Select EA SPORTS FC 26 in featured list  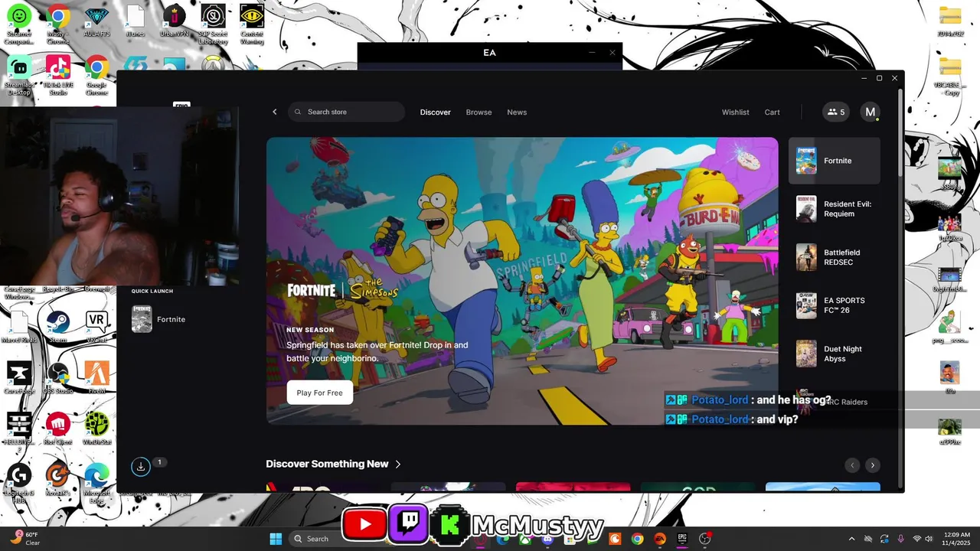tap(834, 305)
